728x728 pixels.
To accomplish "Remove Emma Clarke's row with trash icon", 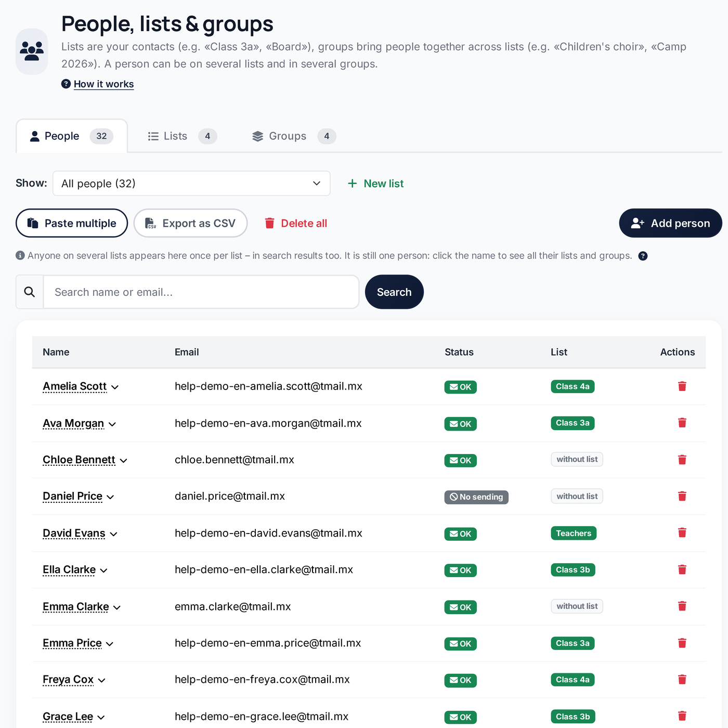I will 682,606.
